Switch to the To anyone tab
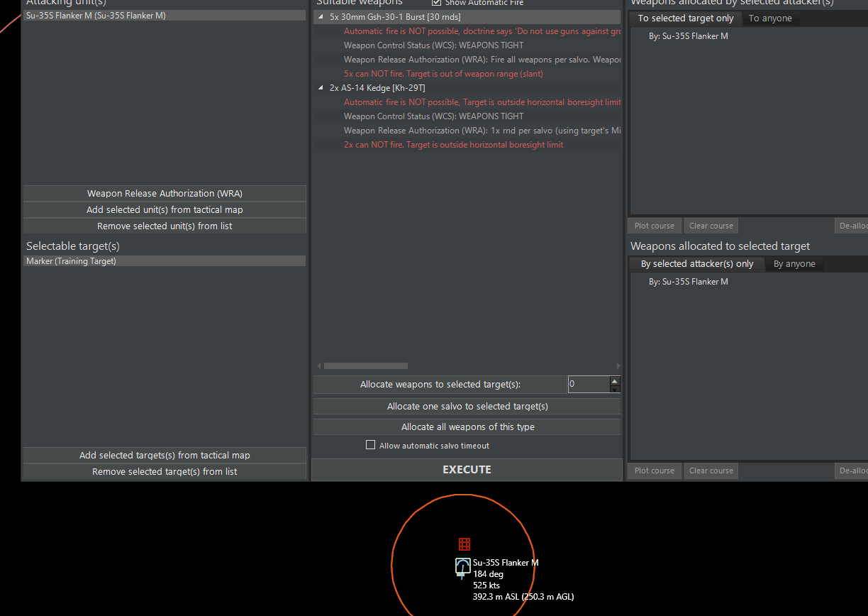868x616 pixels. [770, 18]
